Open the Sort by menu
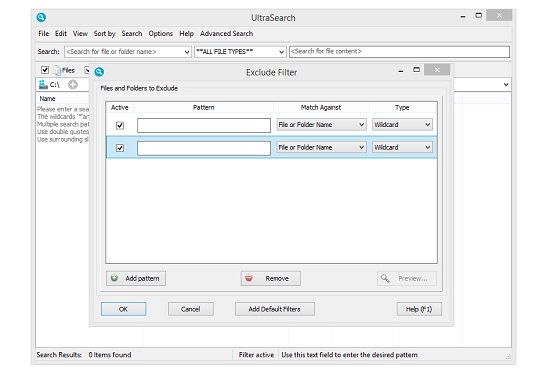 click(104, 33)
